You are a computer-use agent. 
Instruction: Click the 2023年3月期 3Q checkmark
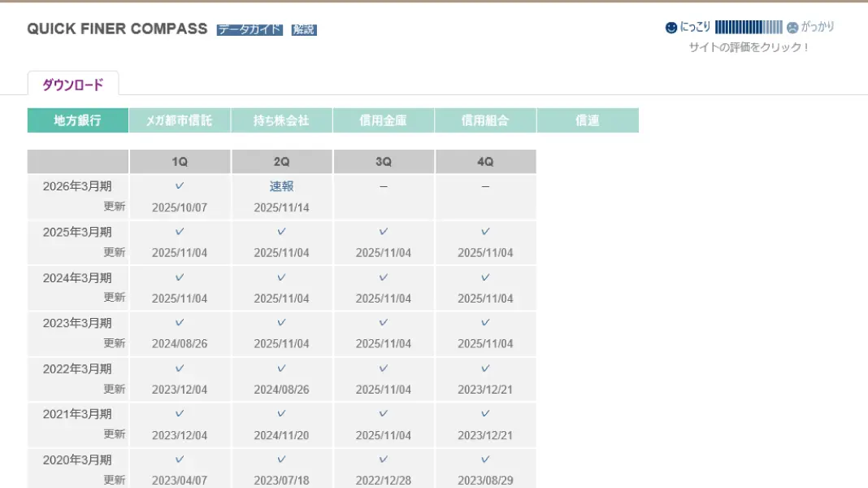(x=383, y=322)
